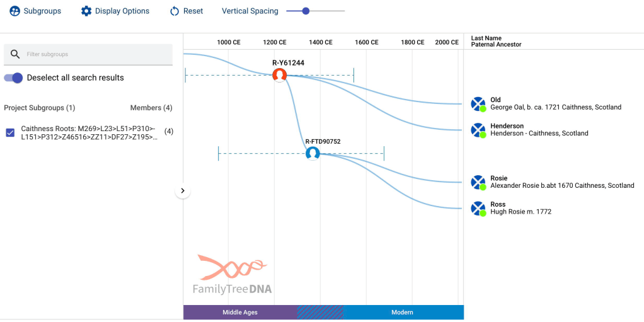The height and width of the screenshot is (322, 644).
Task: Click the Subgroups icon in the toolbar
Action: point(14,11)
